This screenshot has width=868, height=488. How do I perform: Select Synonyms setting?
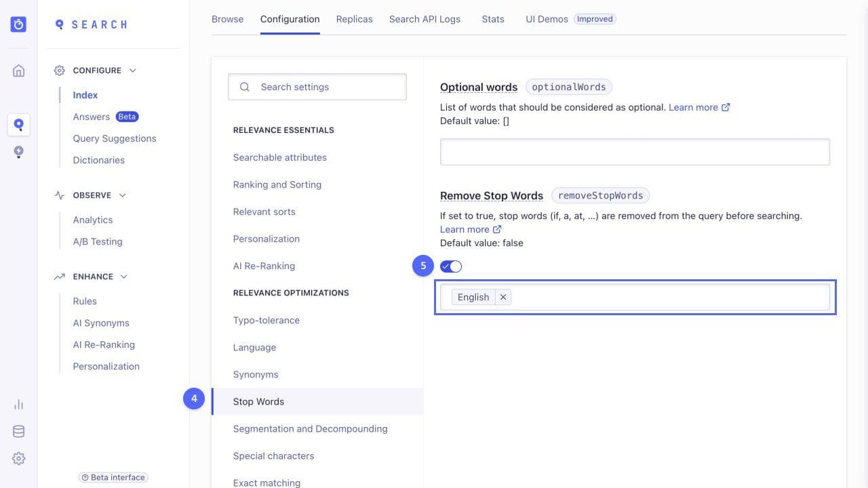[x=256, y=374]
